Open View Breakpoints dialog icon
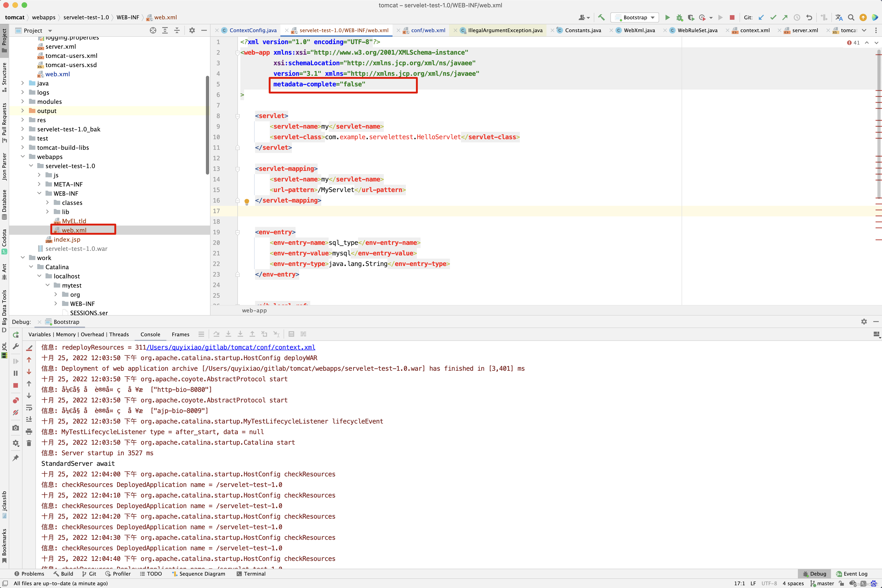 point(16,401)
